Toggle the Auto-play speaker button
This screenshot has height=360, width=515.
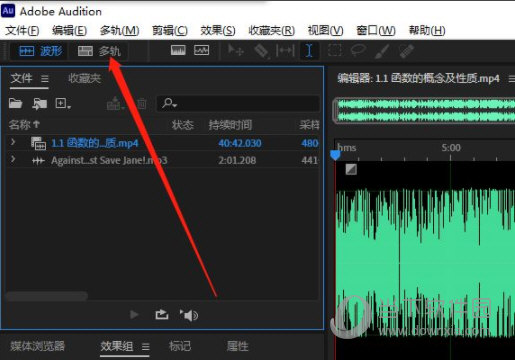point(189,315)
